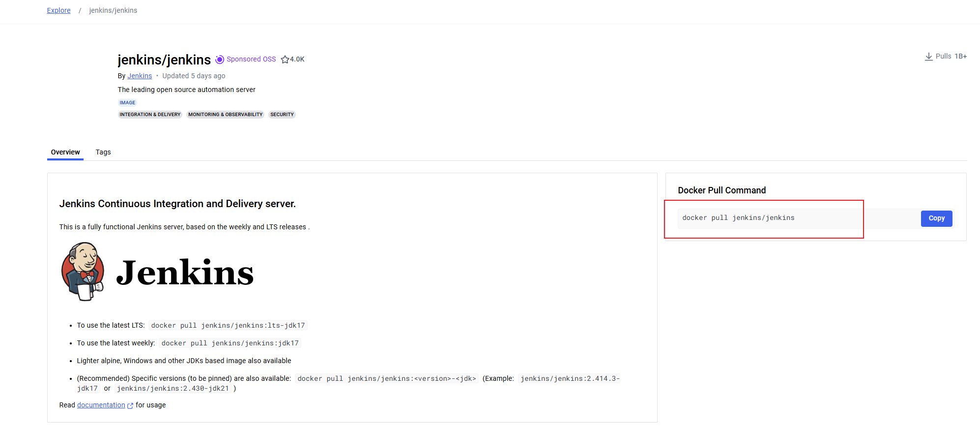This screenshot has height=431, width=980.
Task: Click the jenkins/jenkins breadcrumb text
Action: (113, 10)
